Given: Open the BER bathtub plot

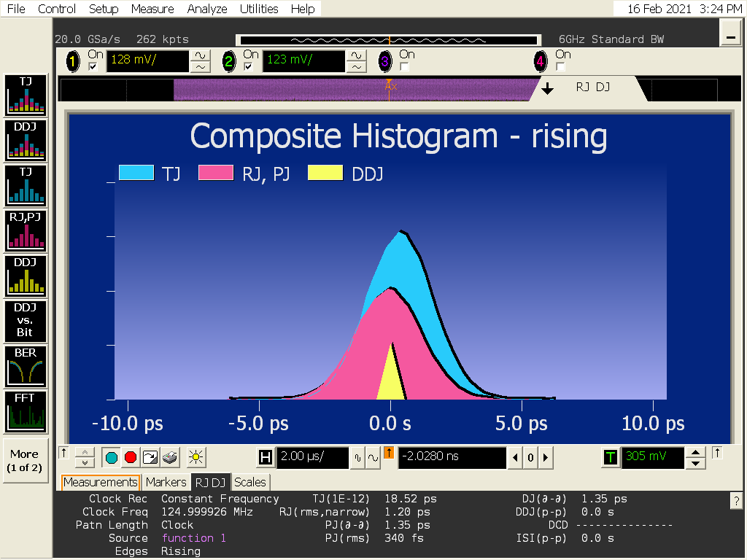Looking at the screenshot, I should (x=26, y=366).
